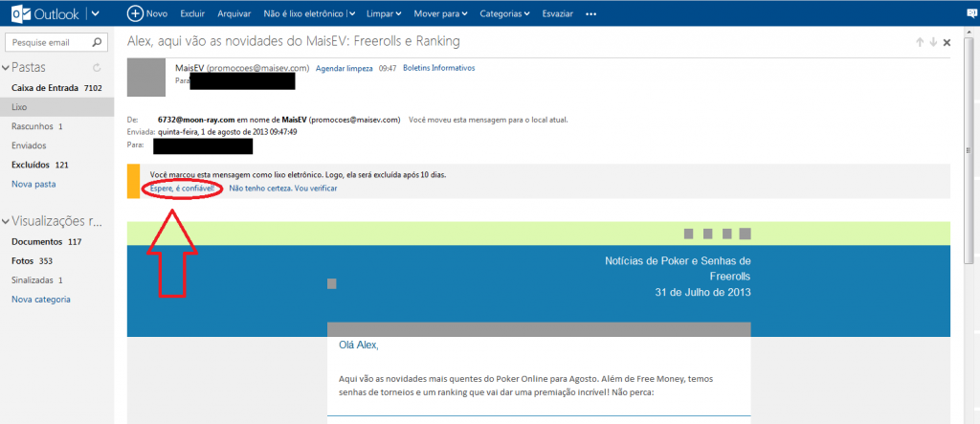Open the Rascunhos folder
The height and width of the screenshot is (424, 980).
pos(37,126)
